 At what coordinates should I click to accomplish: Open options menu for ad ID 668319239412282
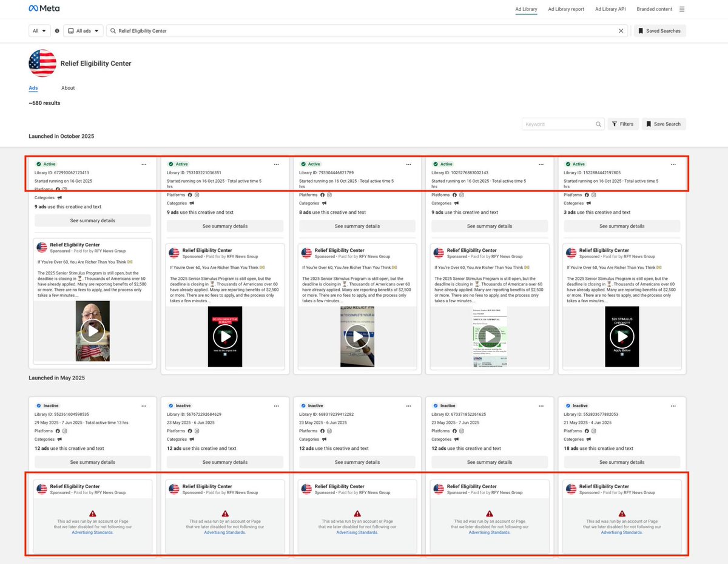pos(408,406)
